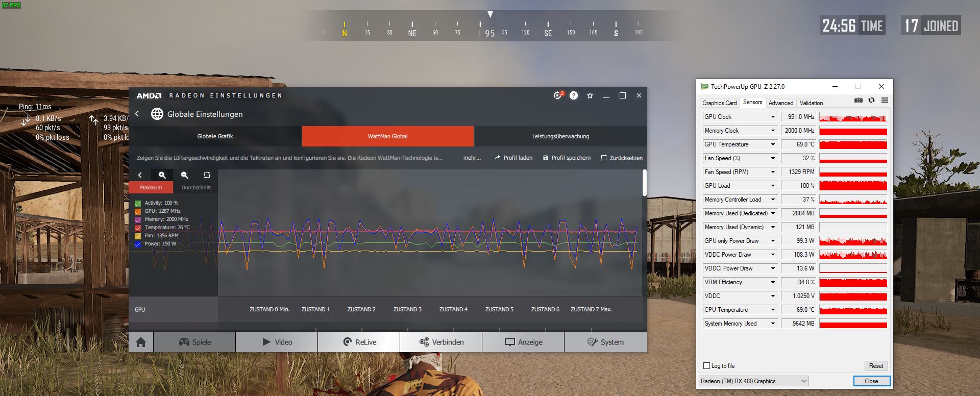
Task: Open the GPU only Power Draw dropdown
Action: tap(773, 241)
